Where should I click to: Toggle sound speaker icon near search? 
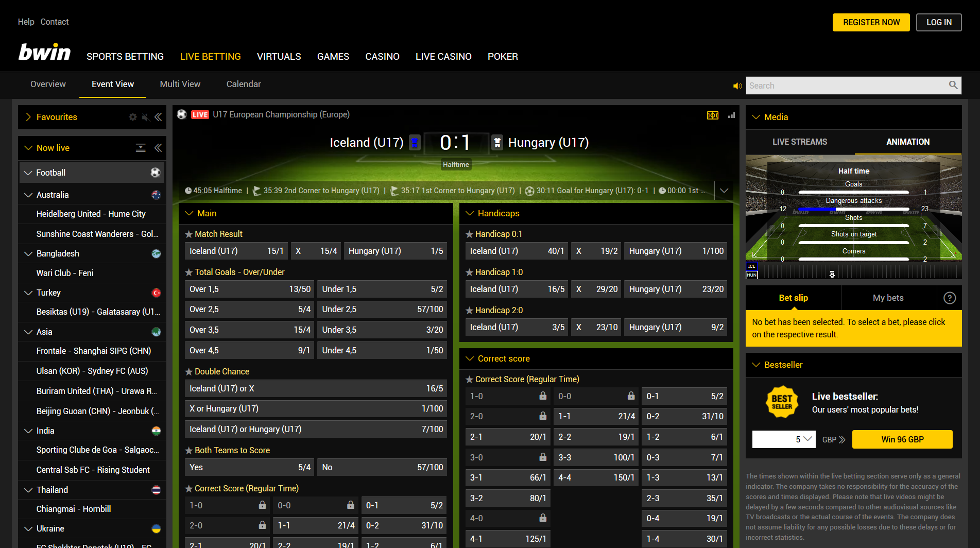pyautogui.click(x=737, y=85)
